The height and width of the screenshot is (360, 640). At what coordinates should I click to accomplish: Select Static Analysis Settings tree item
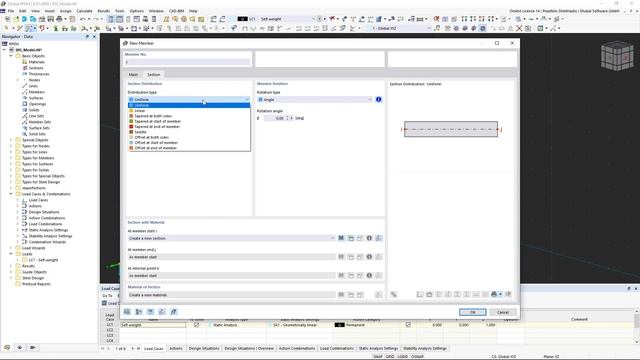tap(48, 230)
